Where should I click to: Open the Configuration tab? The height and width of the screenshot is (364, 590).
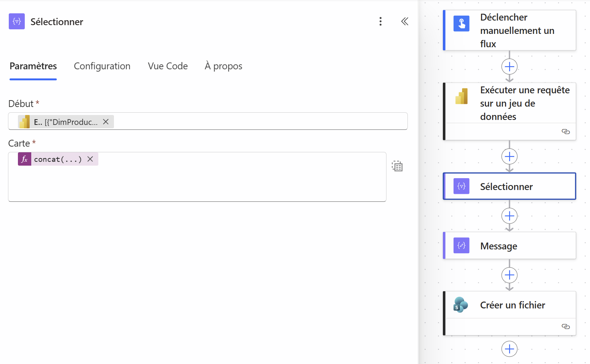[102, 66]
